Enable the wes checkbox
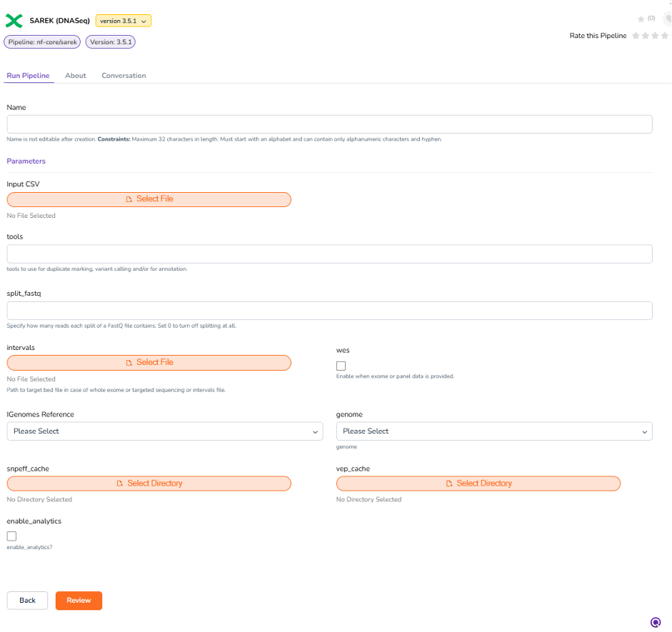Screen dimensions: 672x632 (x=341, y=366)
